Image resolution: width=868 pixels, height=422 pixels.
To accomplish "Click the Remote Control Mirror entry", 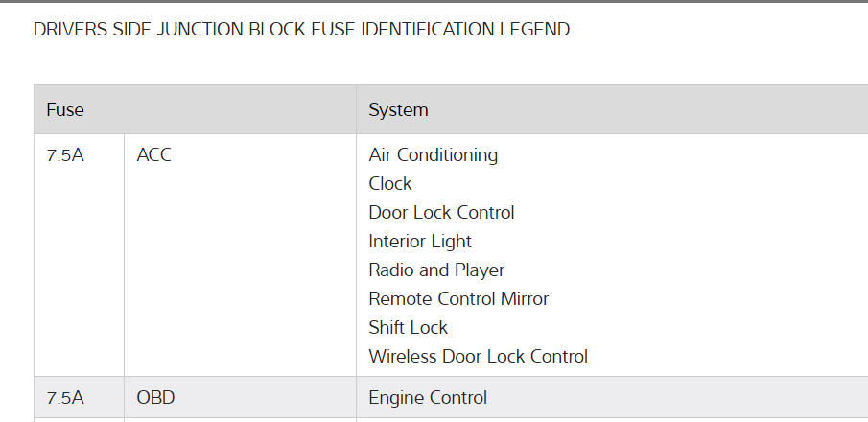I will coord(458,299).
